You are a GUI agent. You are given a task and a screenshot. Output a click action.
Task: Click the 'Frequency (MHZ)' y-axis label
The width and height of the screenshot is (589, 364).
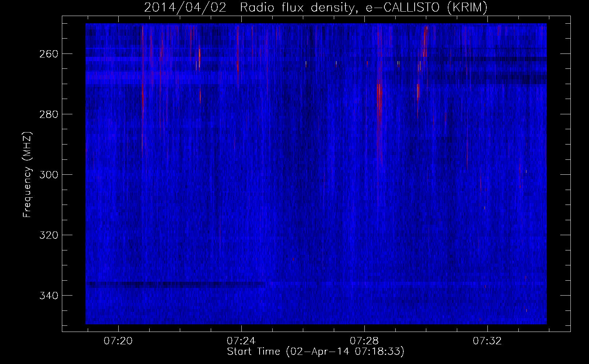(27, 174)
